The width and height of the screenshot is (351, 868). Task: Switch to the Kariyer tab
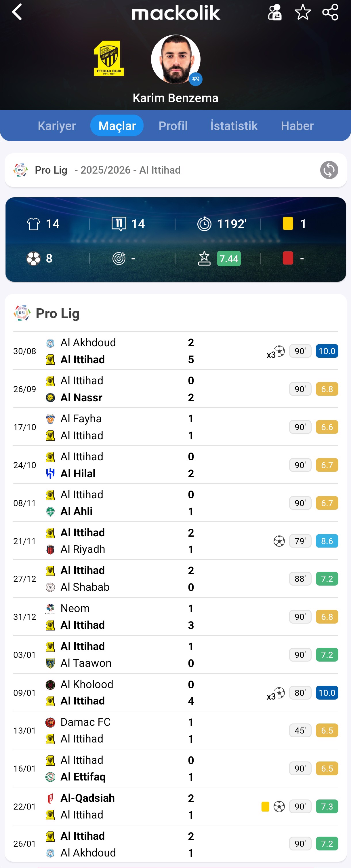point(57,126)
